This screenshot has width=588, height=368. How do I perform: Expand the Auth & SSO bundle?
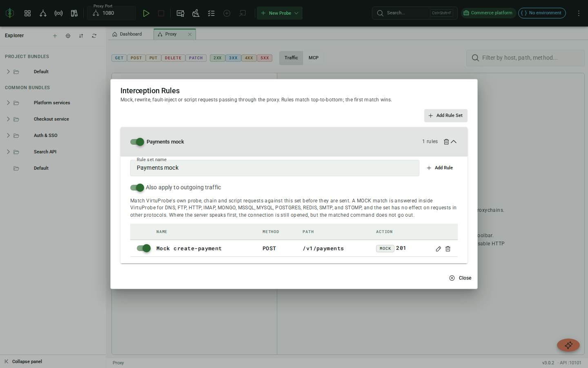click(8, 135)
